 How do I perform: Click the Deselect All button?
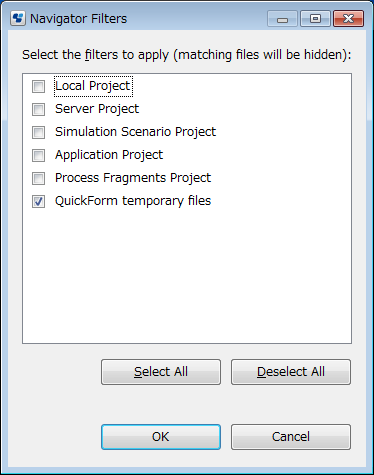[291, 372]
